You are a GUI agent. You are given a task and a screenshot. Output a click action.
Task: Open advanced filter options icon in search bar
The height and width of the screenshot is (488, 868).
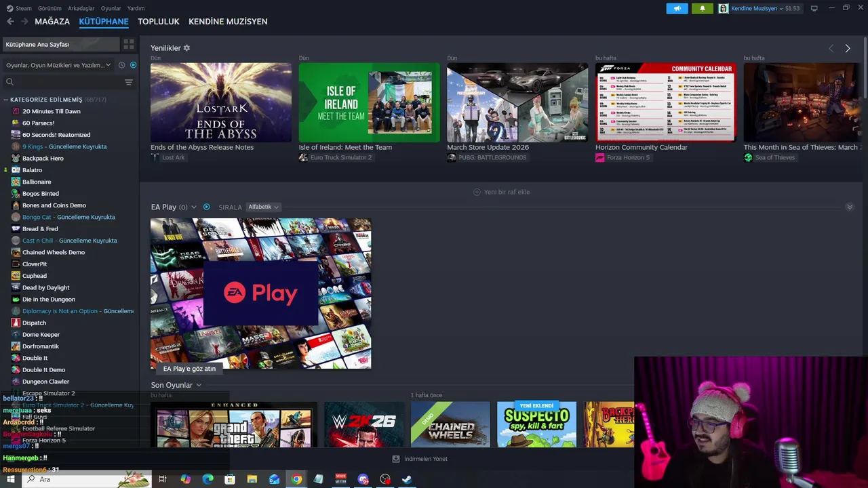coord(128,82)
